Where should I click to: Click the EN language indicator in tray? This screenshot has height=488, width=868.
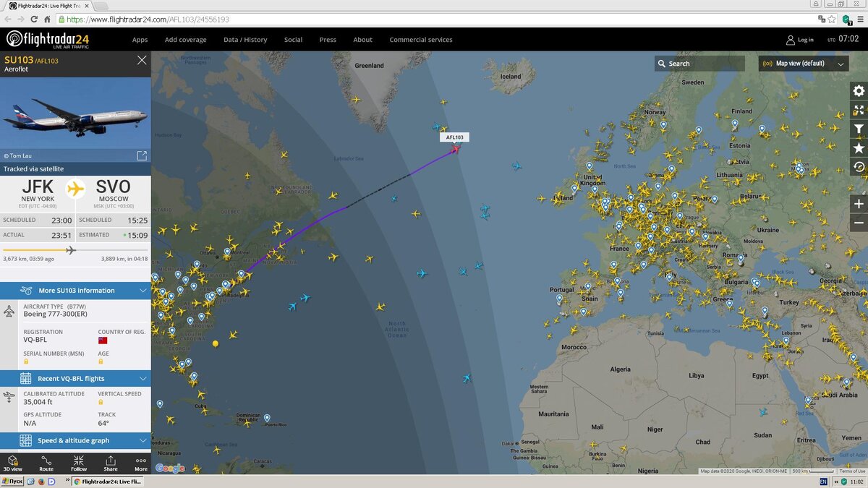[823, 481]
